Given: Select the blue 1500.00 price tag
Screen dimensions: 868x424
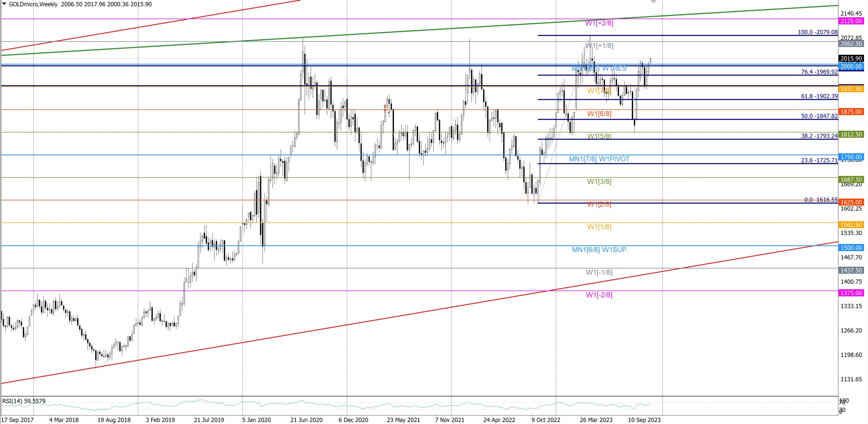Looking at the screenshot, I should 851,248.
